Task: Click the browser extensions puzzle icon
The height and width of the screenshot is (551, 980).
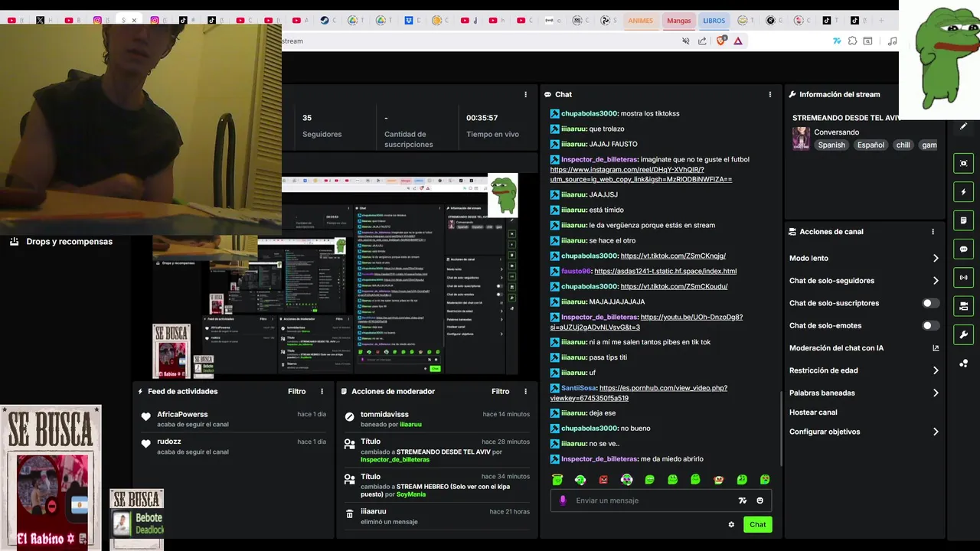Action: tap(851, 41)
